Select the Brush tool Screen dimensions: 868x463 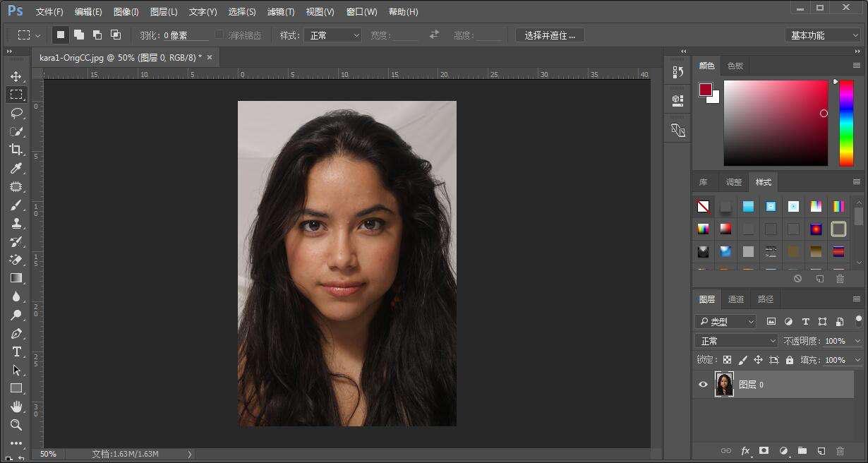pos(17,205)
